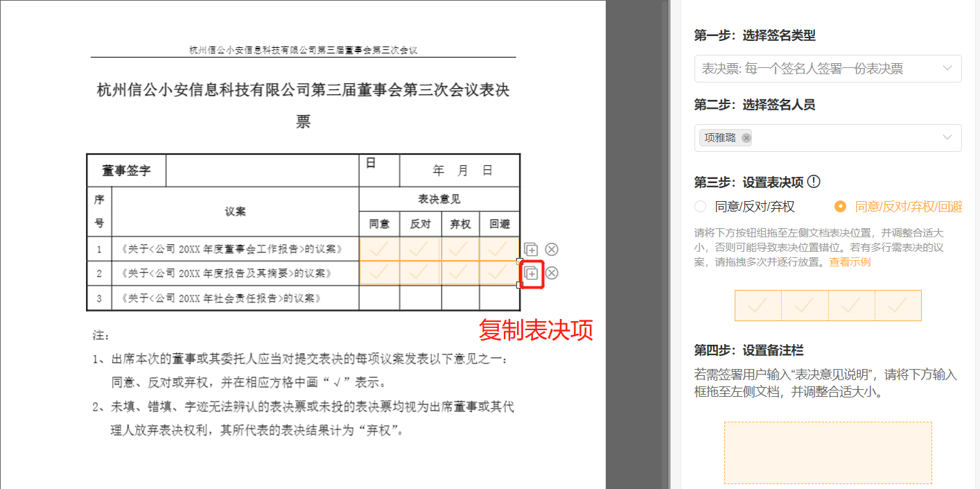Select the 第二步：选择签名人员 heading
The height and width of the screenshot is (489, 980).
[x=755, y=105]
